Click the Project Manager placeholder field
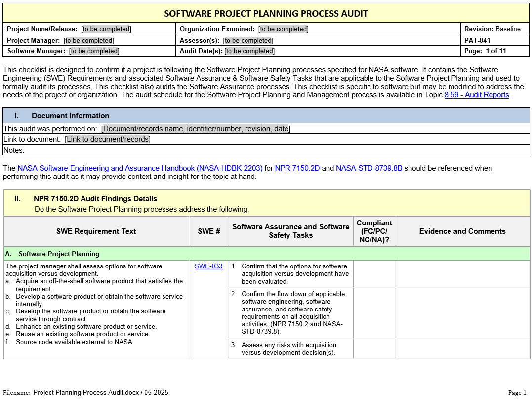The image size is (532, 399). tap(88, 40)
